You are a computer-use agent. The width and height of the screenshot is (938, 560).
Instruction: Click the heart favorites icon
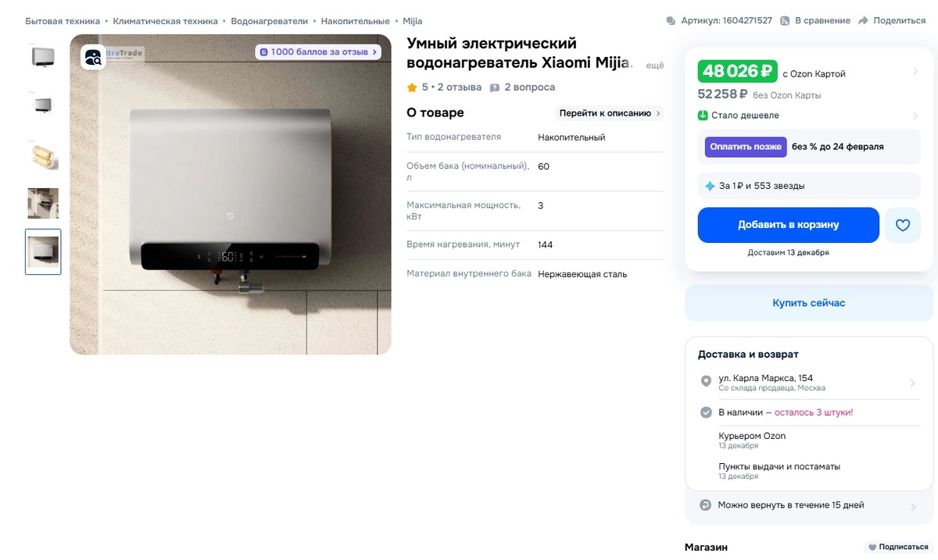[x=903, y=225]
